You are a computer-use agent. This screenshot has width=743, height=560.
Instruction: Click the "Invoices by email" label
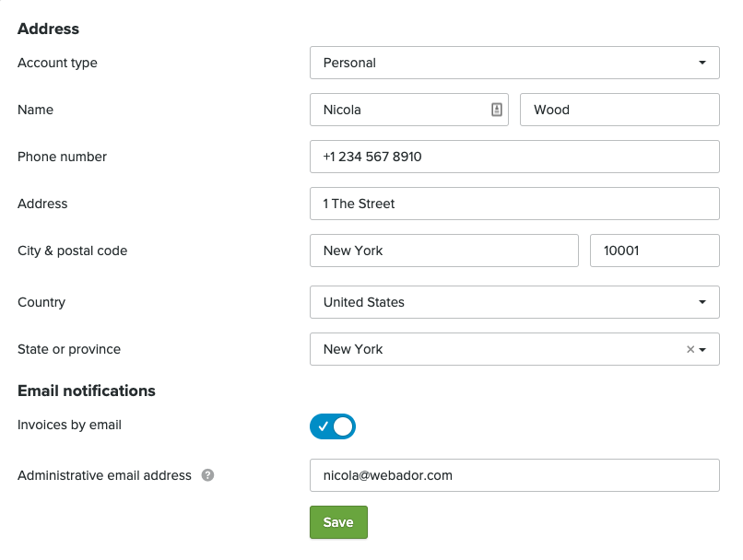coord(69,425)
